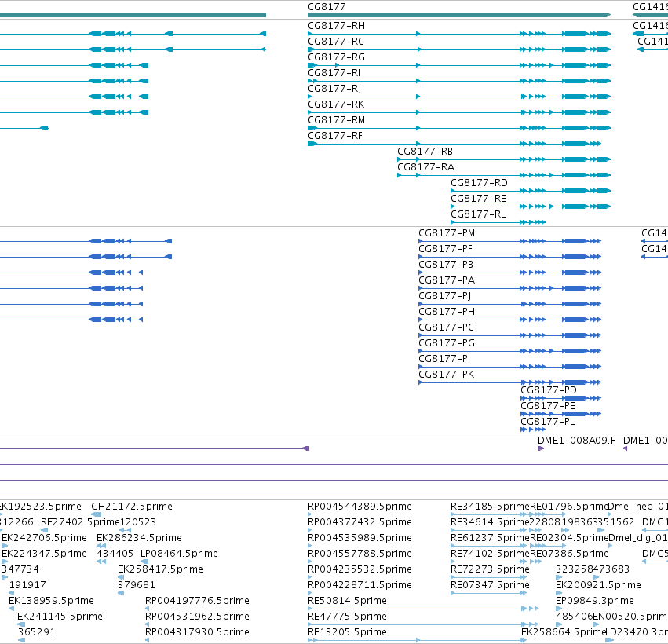Select the EK258664.5prime EST label
Screen dimensions: 668x644
(563, 632)
